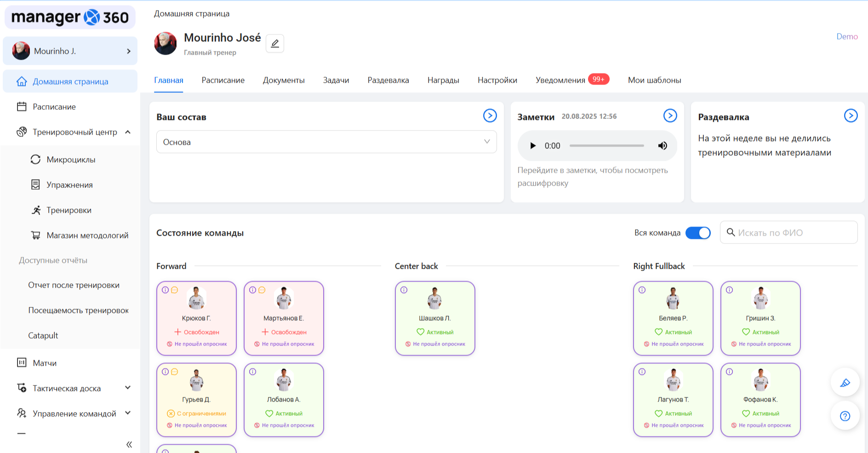The width and height of the screenshot is (868, 453).
Task: Open the edit pencil next to Mourinho José
Action: (x=275, y=43)
